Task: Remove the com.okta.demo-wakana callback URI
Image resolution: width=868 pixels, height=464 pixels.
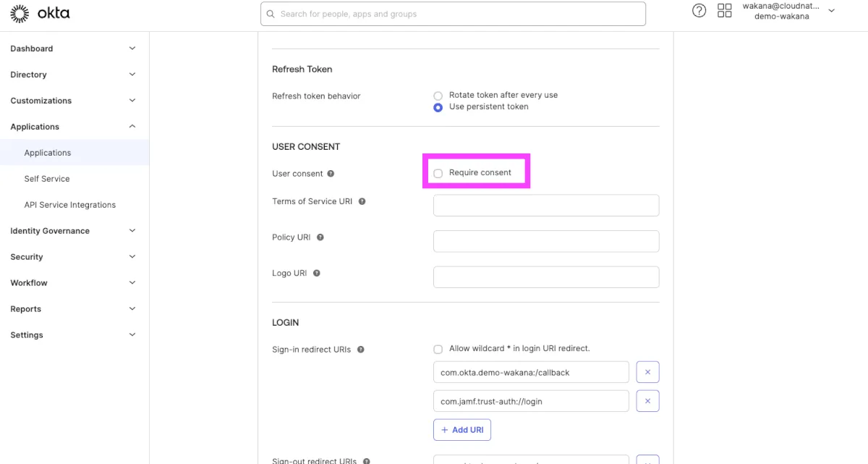Action: (647, 372)
